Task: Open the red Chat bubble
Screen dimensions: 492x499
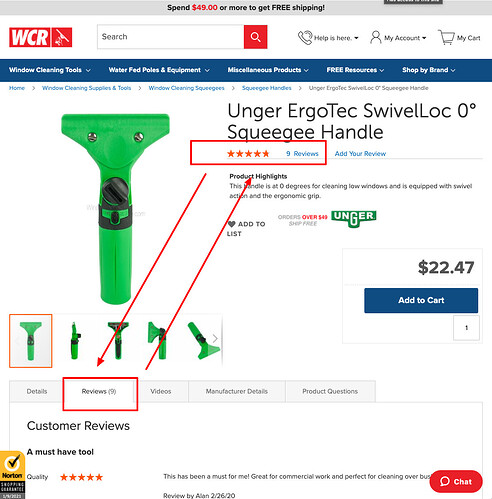Action: [456, 481]
